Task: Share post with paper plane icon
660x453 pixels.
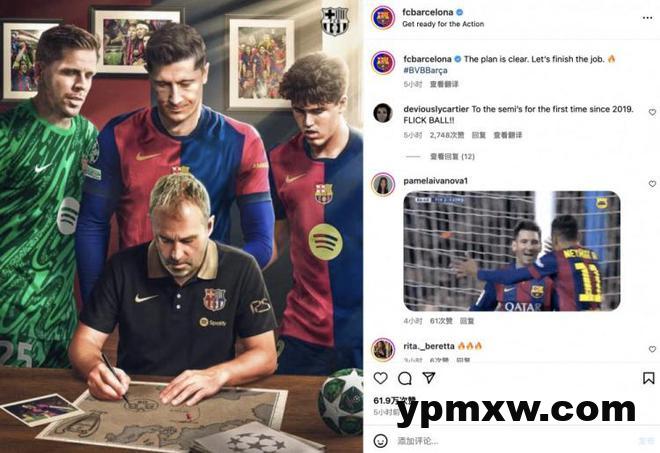Action: pos(429,378)
